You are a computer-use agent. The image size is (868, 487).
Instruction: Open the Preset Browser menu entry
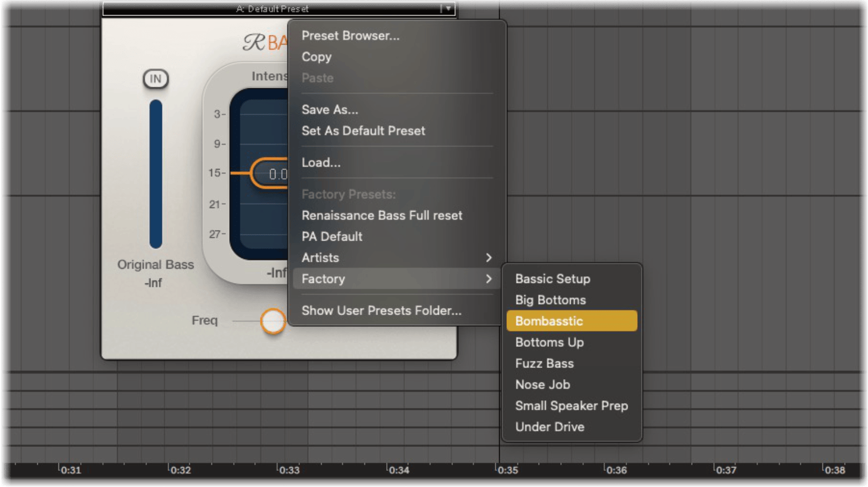351,36
